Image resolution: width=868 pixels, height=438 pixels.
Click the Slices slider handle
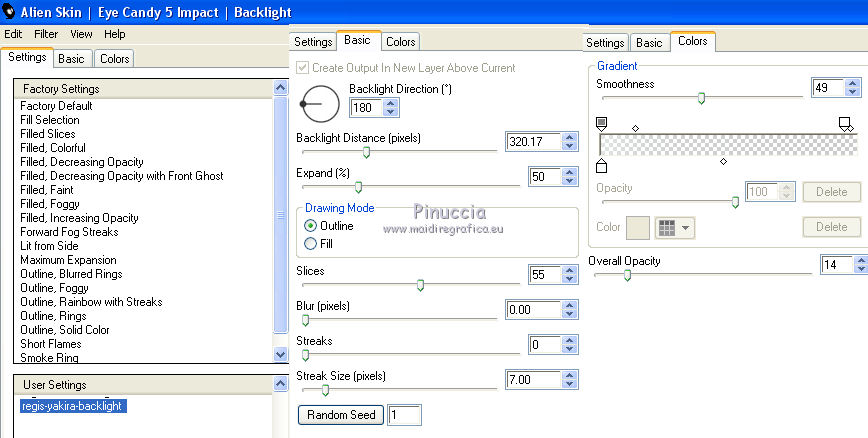coord(420,285)
